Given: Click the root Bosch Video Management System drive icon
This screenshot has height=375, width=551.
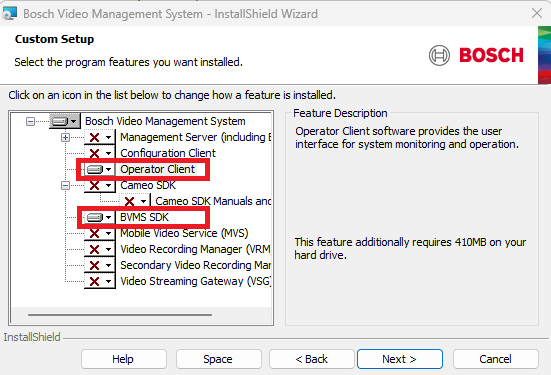Looking at the screenshot, I should tap(60, 122).
